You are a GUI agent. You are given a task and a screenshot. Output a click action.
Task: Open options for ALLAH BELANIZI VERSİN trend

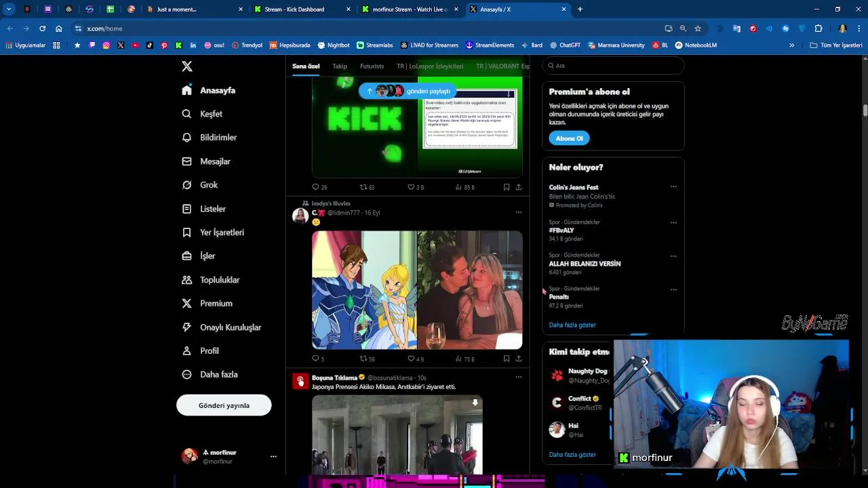tap(673, 256)
